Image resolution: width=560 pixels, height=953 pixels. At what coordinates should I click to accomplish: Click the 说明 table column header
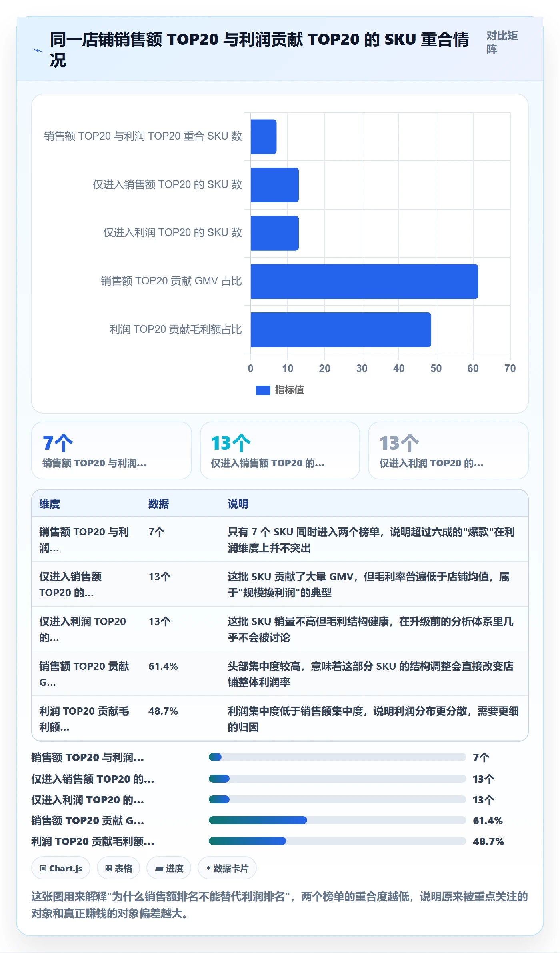click(238, 504)
